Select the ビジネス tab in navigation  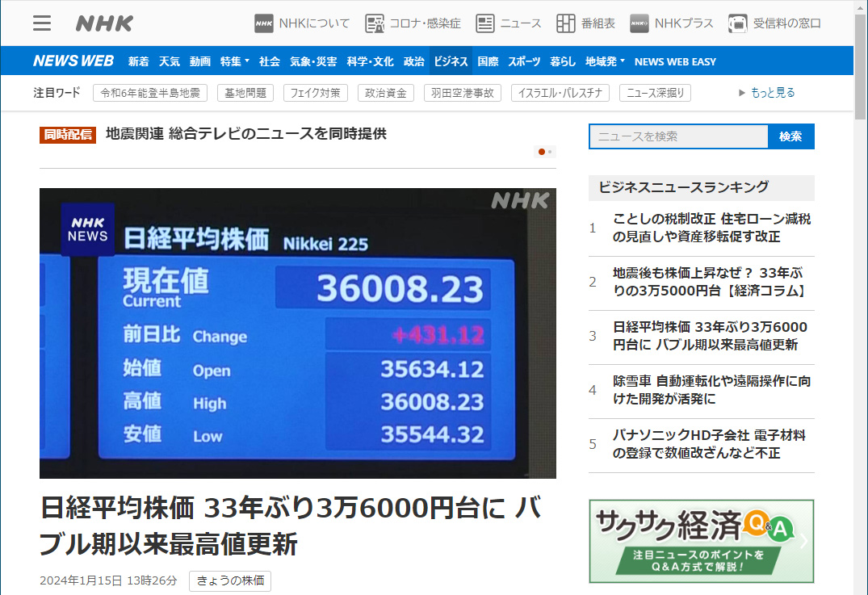pyautogui.click(x=451, y=61)
